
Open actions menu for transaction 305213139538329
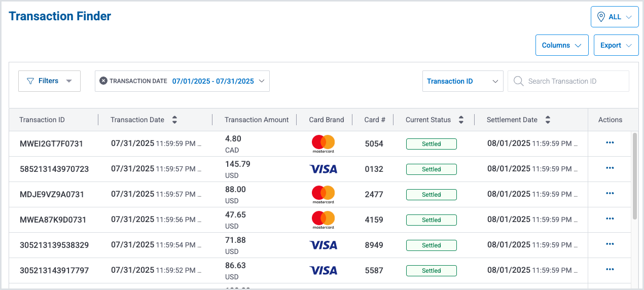(x=610, y=244)
